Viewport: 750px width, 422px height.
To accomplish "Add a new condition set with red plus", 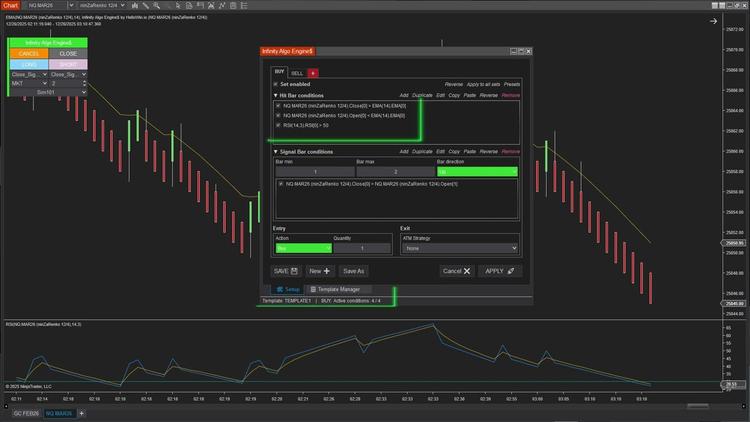I will [x=313, y=73].
